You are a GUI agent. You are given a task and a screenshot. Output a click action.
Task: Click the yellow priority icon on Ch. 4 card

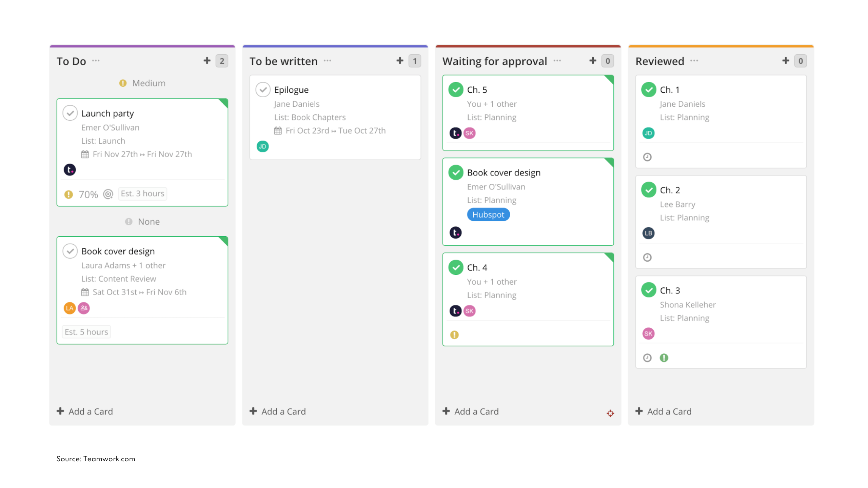pyautogui.click(x=454, y=335)
